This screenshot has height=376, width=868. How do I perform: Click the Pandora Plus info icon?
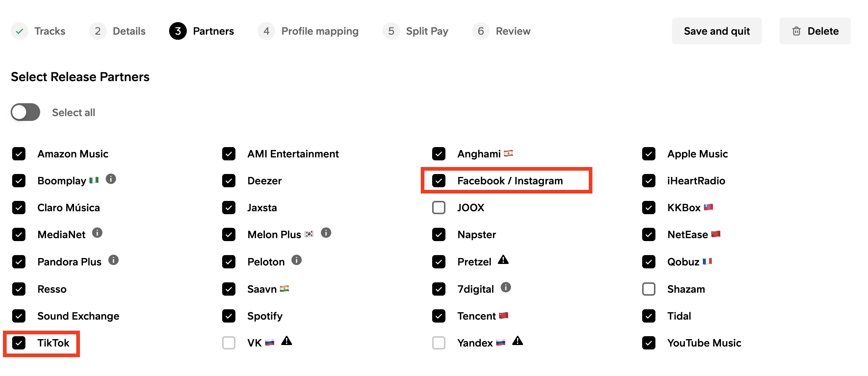tap(113, 260)
